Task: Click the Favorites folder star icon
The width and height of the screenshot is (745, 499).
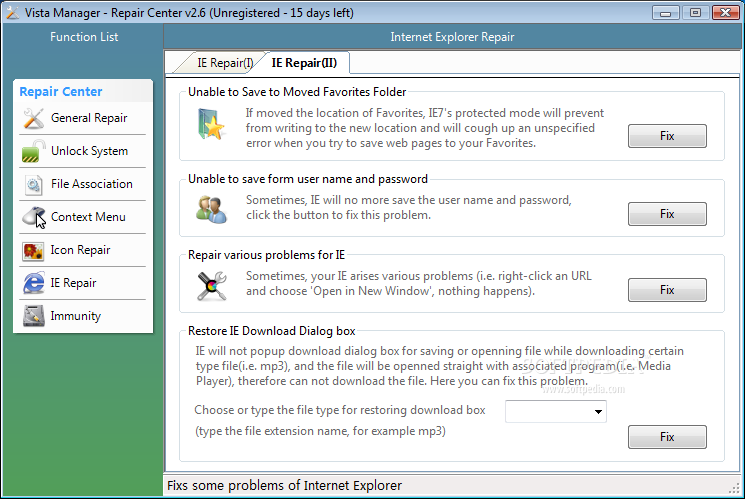Action: (x=211, y=124)
